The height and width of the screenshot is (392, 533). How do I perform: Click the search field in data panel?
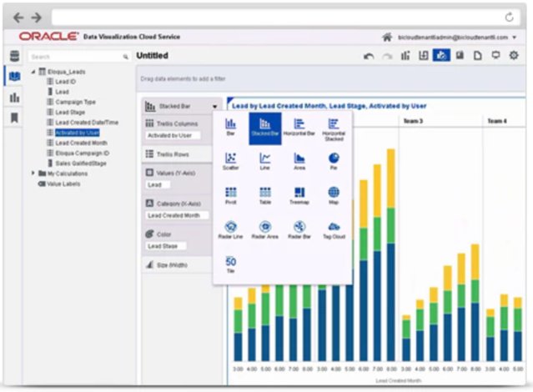point(79,57)
